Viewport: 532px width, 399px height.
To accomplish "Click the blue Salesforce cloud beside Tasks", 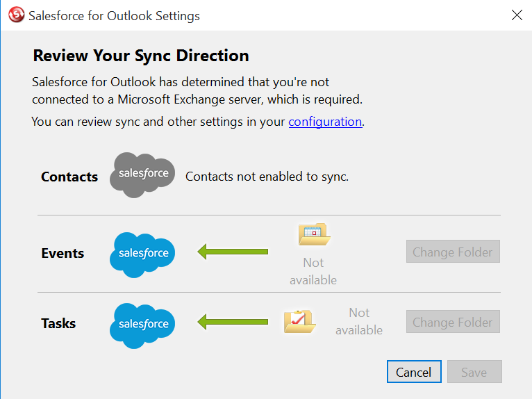I will point(143,325).
